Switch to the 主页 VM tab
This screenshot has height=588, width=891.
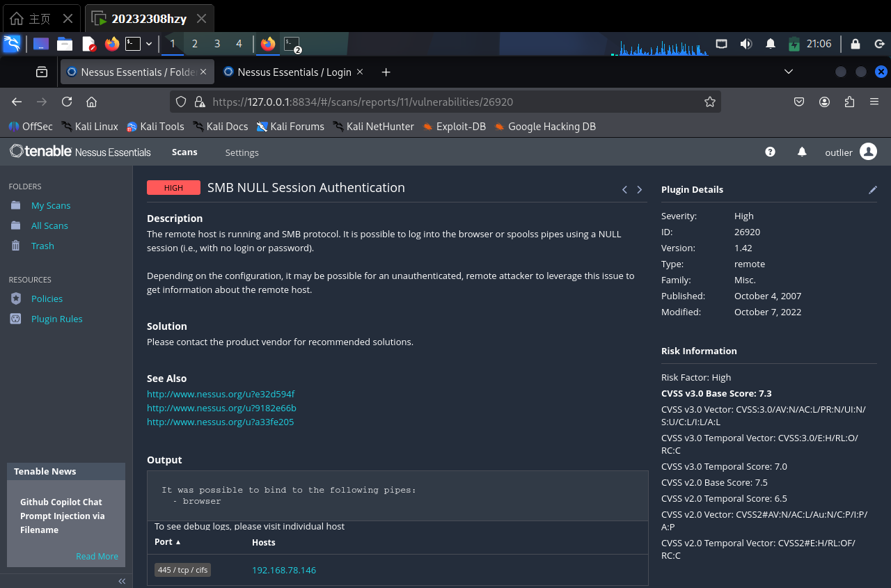tap(40, 18)
